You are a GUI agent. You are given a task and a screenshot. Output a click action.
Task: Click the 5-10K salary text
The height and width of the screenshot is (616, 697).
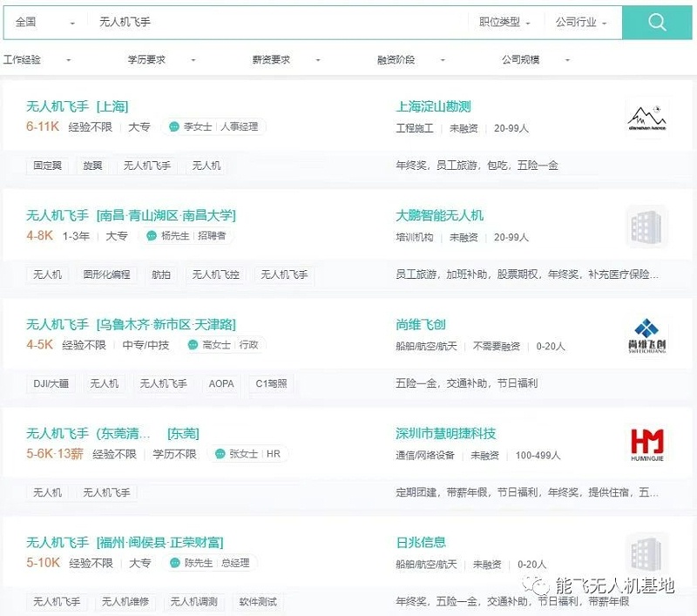click(43, 563)
